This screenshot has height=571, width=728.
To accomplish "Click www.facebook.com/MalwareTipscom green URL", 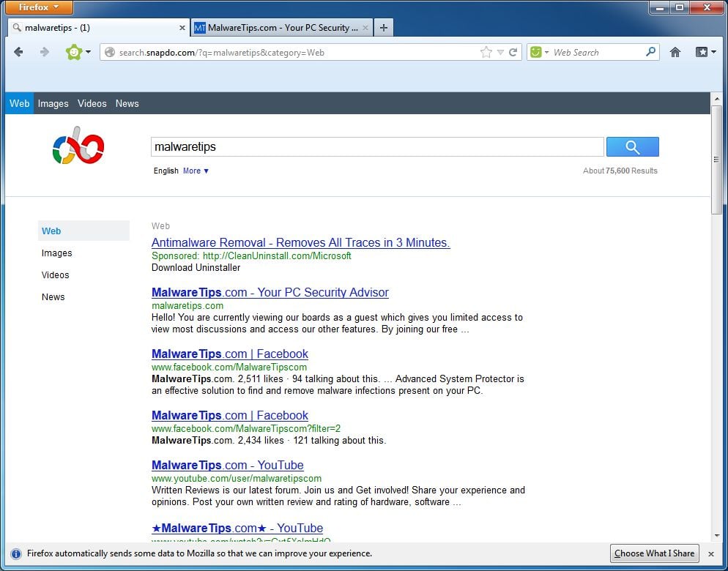I will pyautogui.click(x=229, y=367).
